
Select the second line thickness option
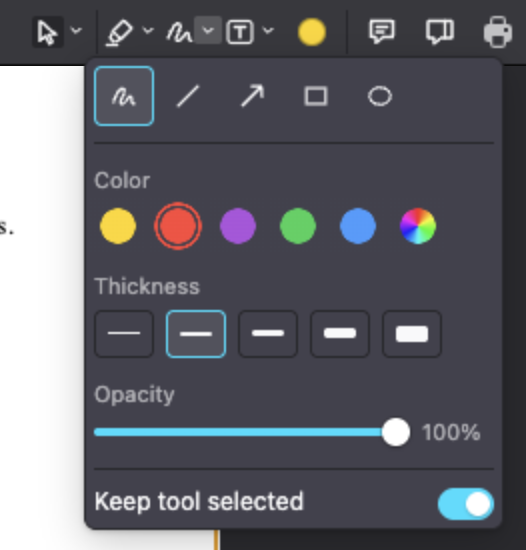pyautogui.click(x=196, y=334)
